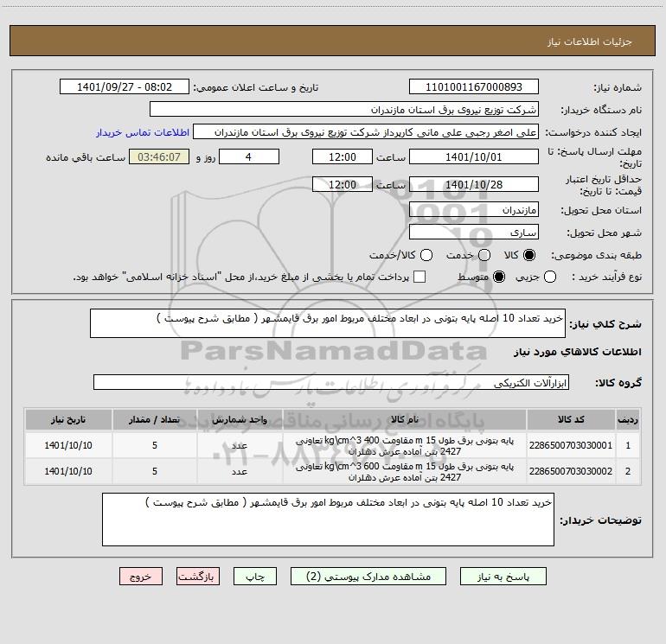Screen dimensions: 666x644
Task: Click the price validity time 12:00 field
Action: click(x=343, y=184)
